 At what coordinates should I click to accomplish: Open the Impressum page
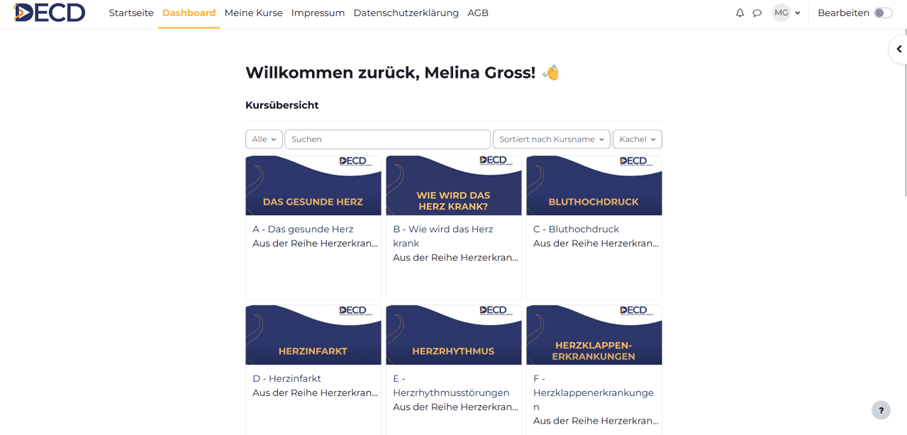pos(318,13)
